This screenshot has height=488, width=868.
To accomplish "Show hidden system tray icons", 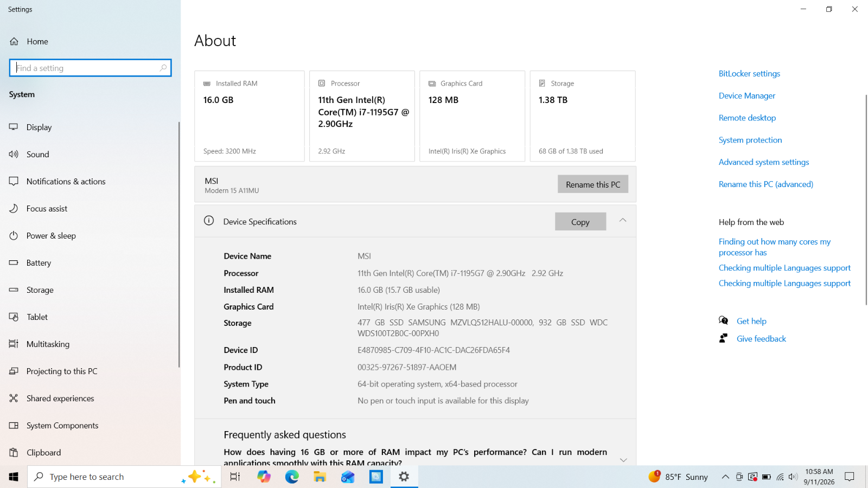I will coord(725,477).
